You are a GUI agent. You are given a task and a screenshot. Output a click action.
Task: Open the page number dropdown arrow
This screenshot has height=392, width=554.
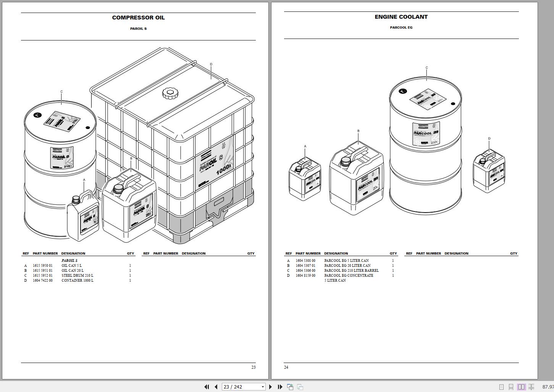pos(263,387)
